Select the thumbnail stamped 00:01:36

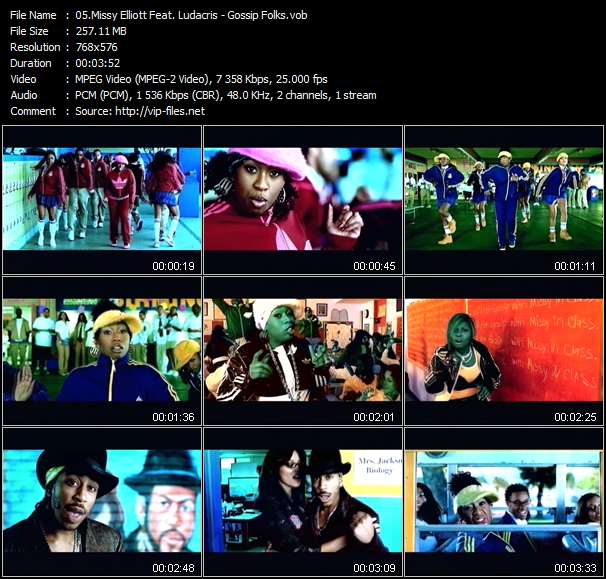point(102,351)
